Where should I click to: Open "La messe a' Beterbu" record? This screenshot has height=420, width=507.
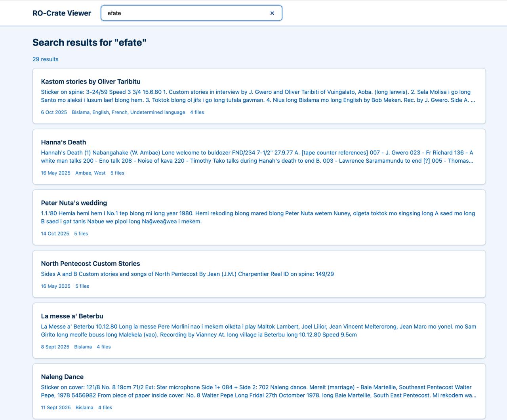72,316
